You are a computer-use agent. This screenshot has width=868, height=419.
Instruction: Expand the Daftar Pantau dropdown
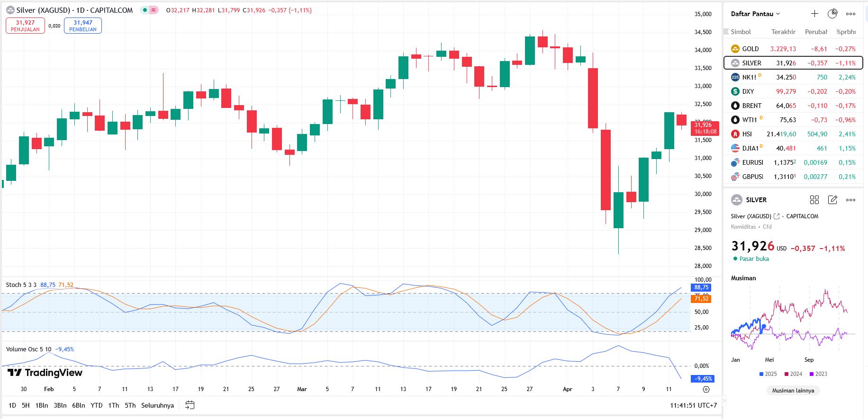point(755,14)
